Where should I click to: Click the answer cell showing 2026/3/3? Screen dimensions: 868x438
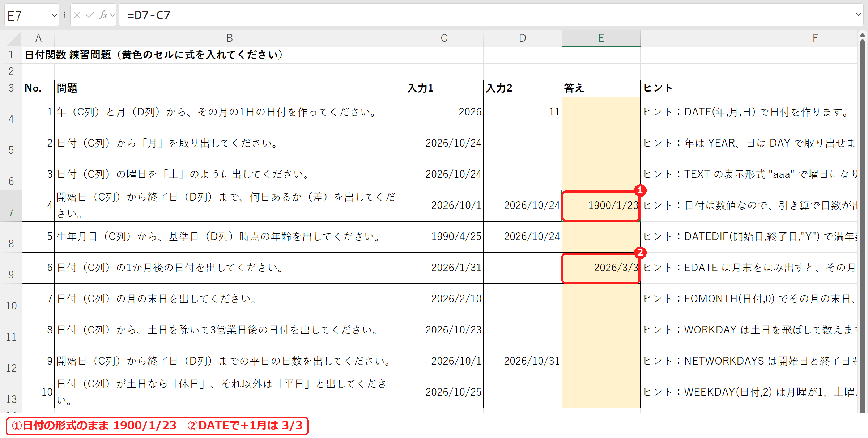pos(601,268)
